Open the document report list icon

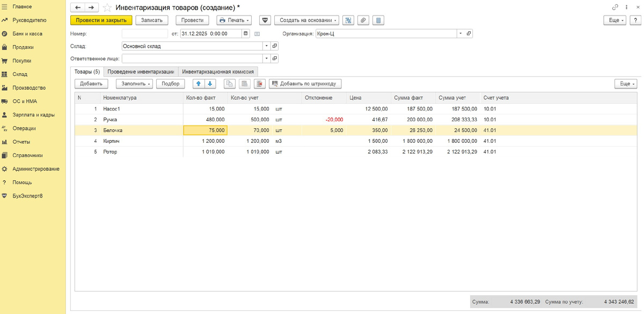(378, 20)
